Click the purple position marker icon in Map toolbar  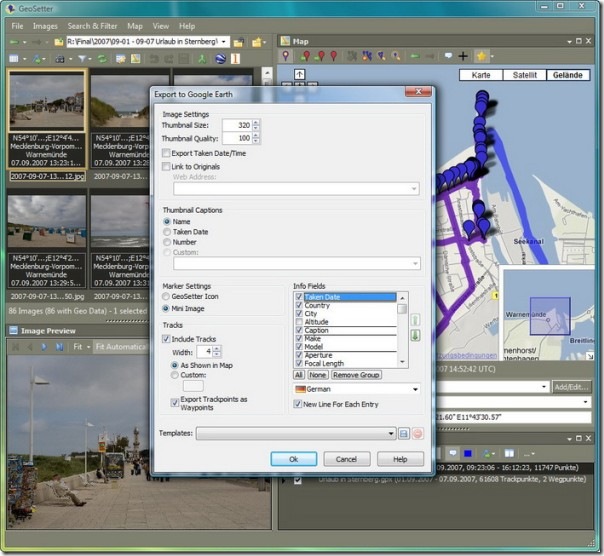tap(285, 56)
